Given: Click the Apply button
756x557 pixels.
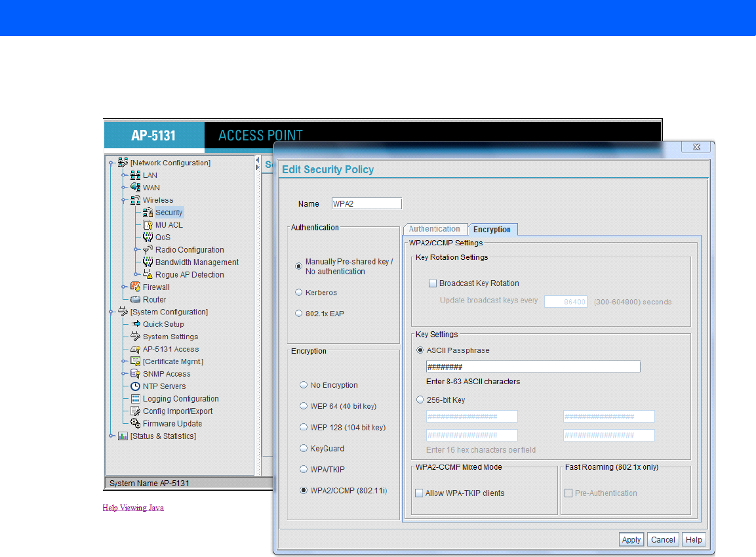Looking at the screenshot, I should (x=631, y=540).
